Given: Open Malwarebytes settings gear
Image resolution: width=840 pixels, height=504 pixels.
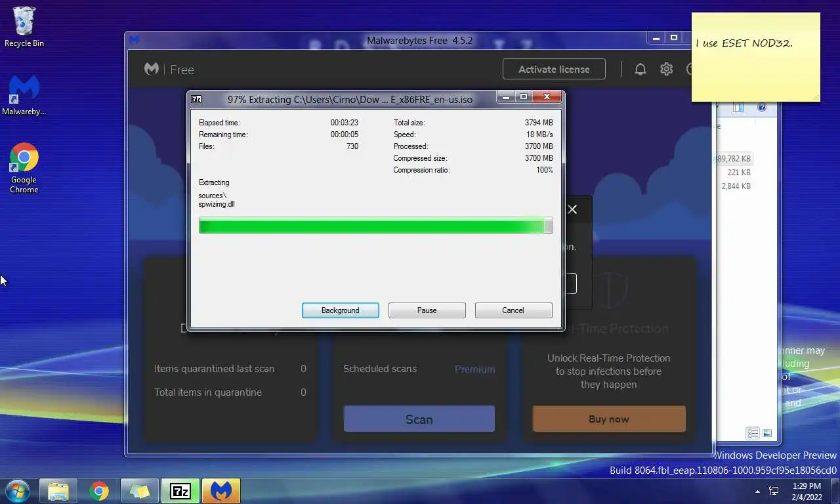Looking at the screenshot, I should pyautogui.click(x=667, y=69).
